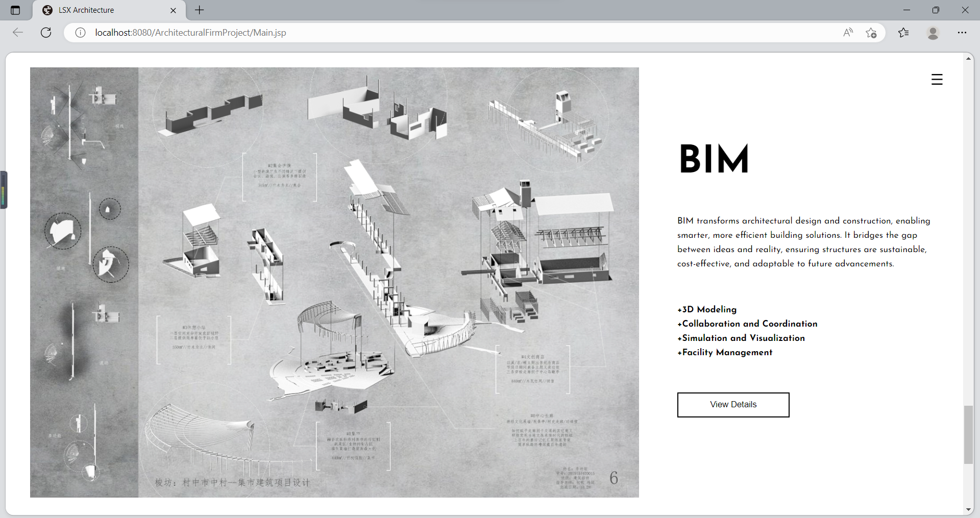
Task: Click the scrollbar down arrow
Action: tap(968, 509)
